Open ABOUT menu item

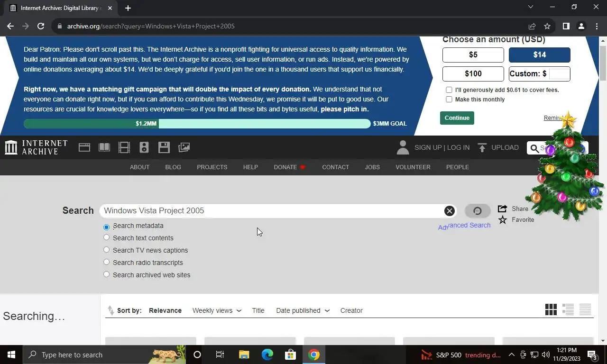pyautogui.click(x=139, y=167)
